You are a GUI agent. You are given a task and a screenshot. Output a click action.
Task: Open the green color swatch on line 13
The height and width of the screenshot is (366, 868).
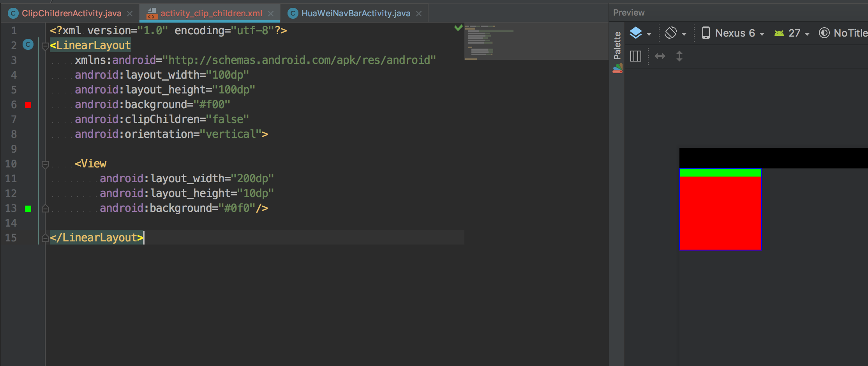click(28, 209)
